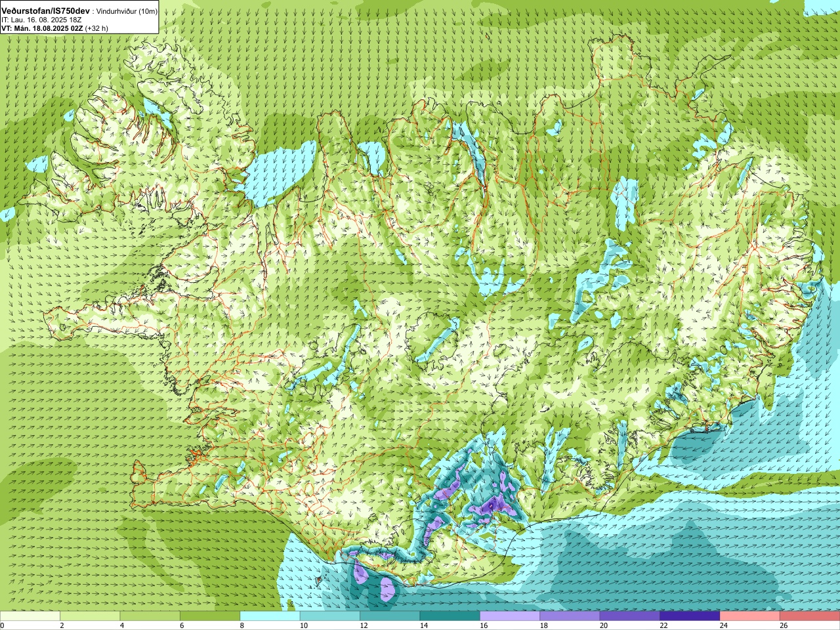This screenshot has height=630, width=840.
Task: Select the 8–10 m/s light cyan legend swatch
Action: click(270, 616)
